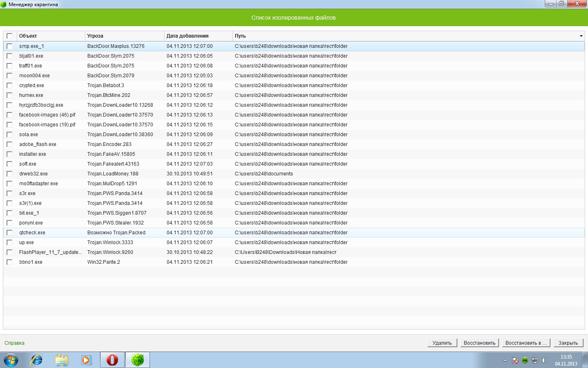Click the volume speaker tray icon

coord(544,360)
